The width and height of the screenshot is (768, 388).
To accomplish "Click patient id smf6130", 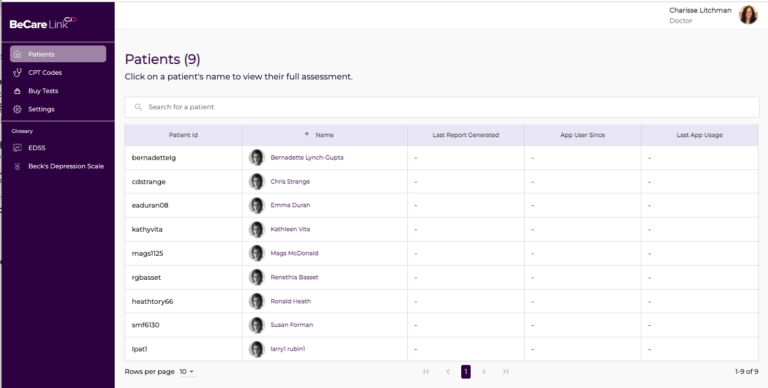I will (x=145, y=325).
